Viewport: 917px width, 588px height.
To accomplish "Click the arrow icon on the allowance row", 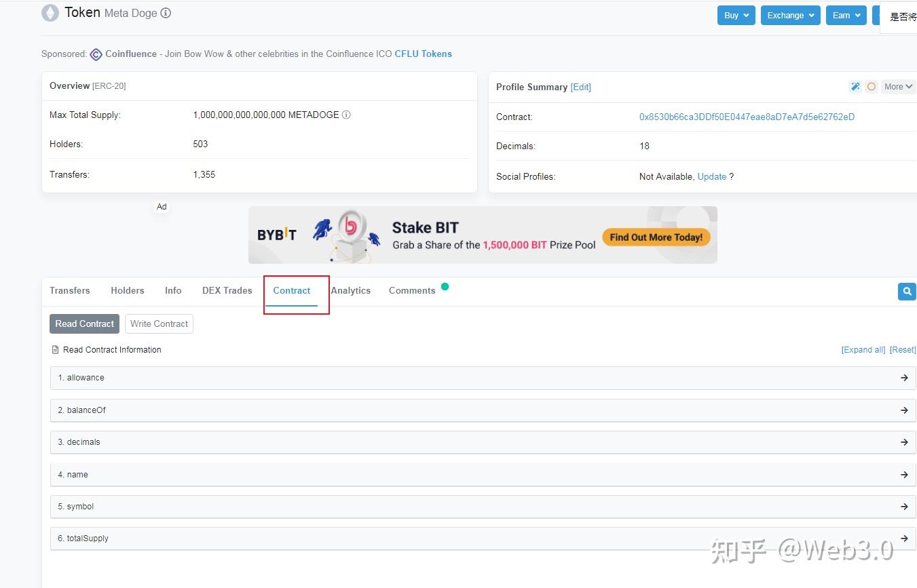I will click(904, 378).
